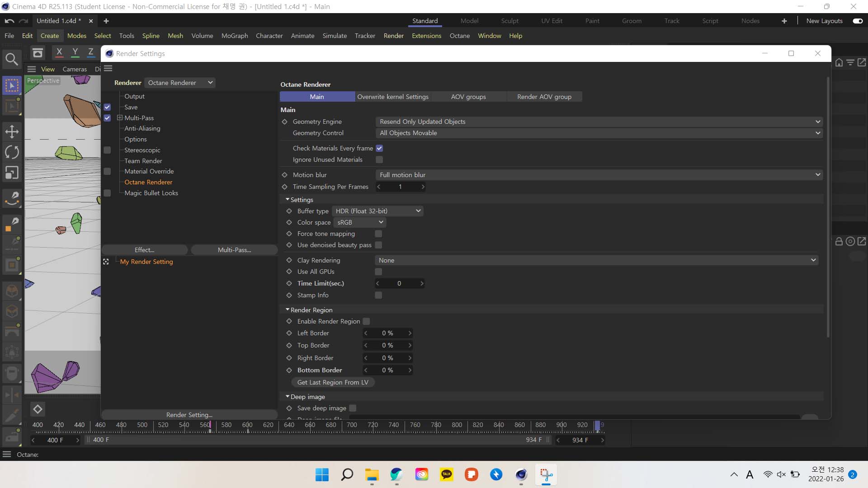Screen dimensions: 868x488
Task: Add a new layout with plus icon
Action: tap(784, 21)
